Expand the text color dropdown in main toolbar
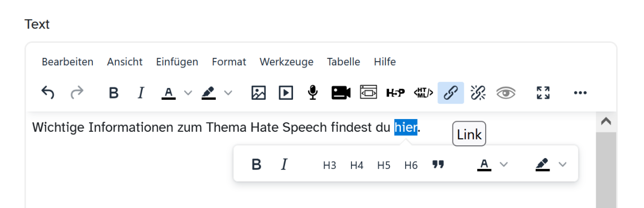644x208 pixels. 188,93
